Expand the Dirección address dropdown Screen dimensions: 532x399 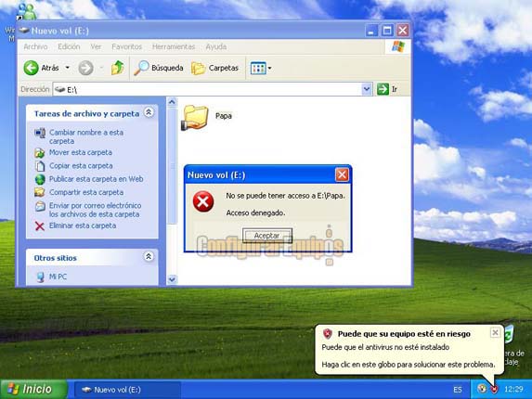click(x=367, y=89)
